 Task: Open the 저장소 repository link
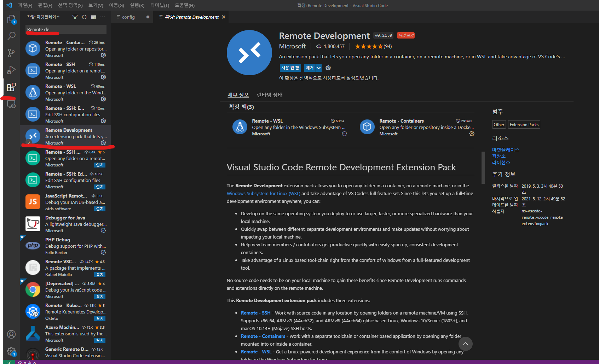point(499,156)
